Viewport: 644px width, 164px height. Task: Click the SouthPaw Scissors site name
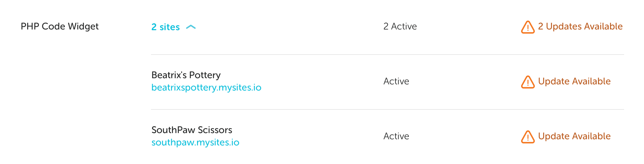[192, 130]
